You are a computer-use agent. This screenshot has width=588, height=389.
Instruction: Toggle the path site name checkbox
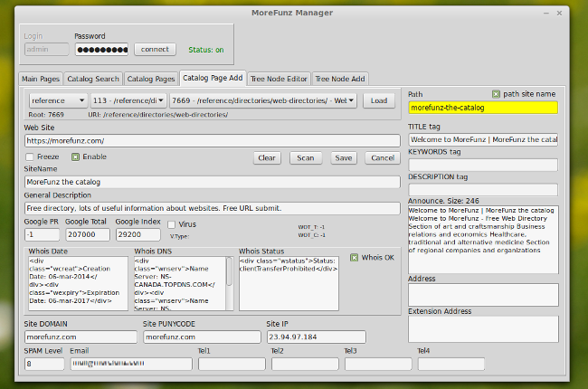click(x=496, y=94)
